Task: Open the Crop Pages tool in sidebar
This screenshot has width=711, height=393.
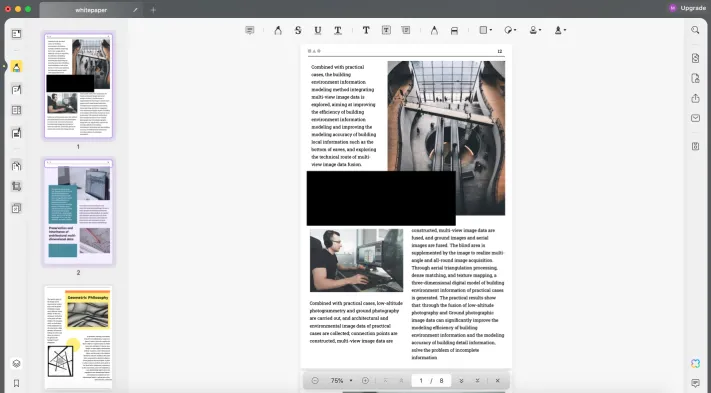Action: click(x=16, y=186)
